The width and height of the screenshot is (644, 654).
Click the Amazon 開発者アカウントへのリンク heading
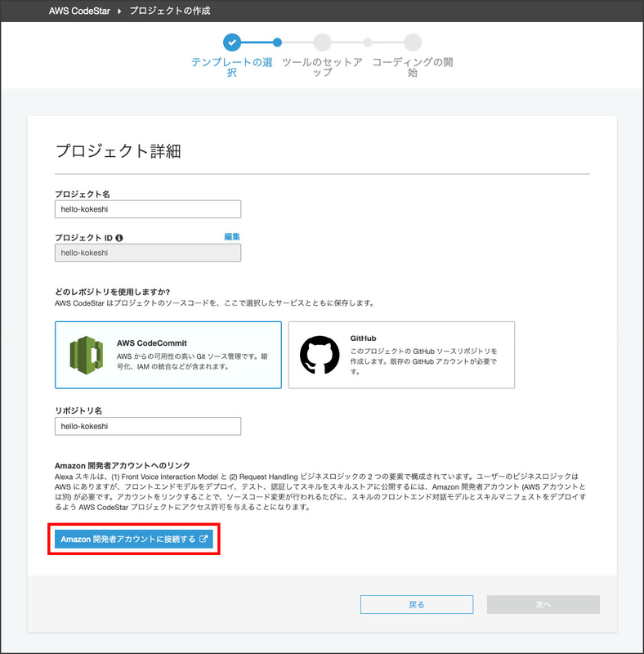coord(123,465)
